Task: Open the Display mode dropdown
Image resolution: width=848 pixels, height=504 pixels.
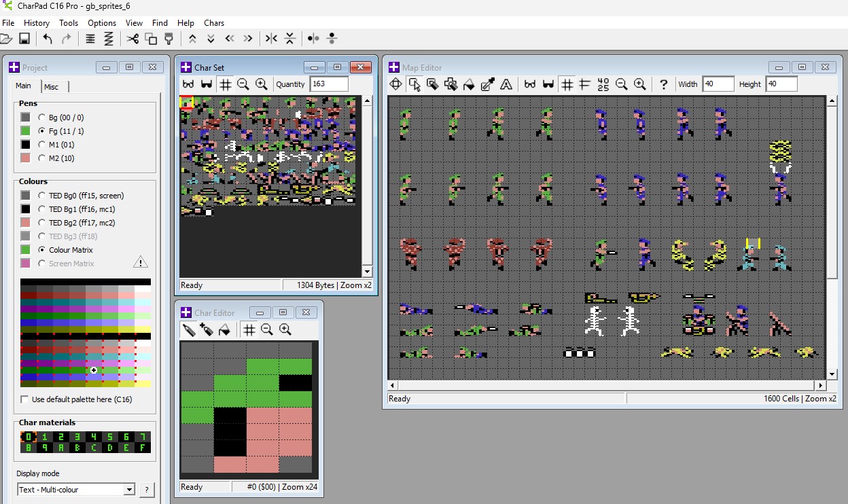Action: 129,490
